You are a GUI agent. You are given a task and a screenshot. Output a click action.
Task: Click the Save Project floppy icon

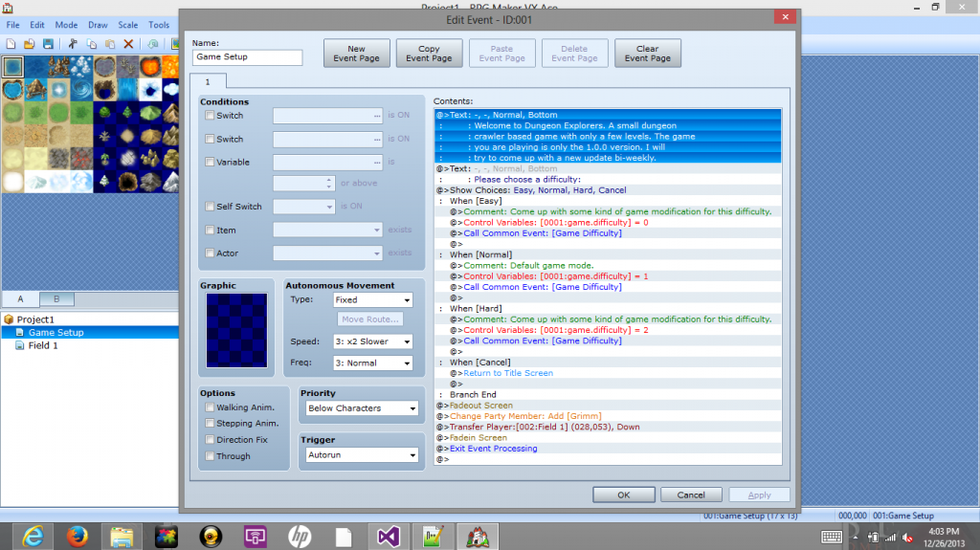pos(46,44)
